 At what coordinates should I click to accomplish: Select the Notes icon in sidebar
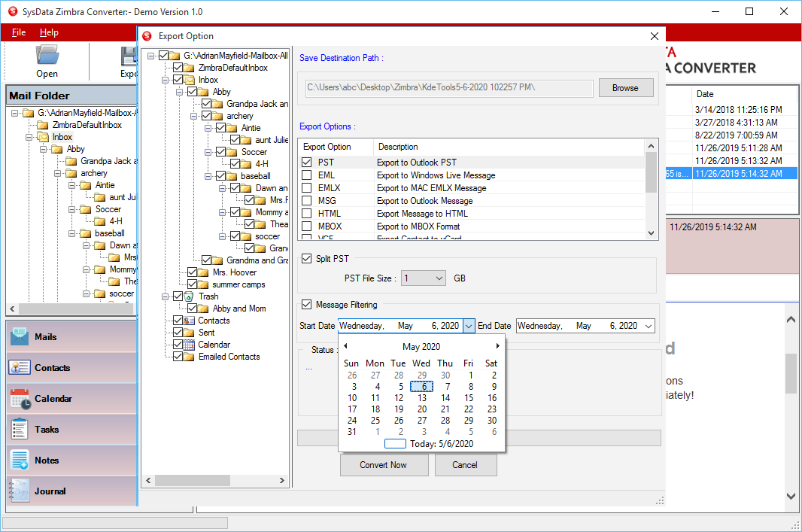point(20,461)
